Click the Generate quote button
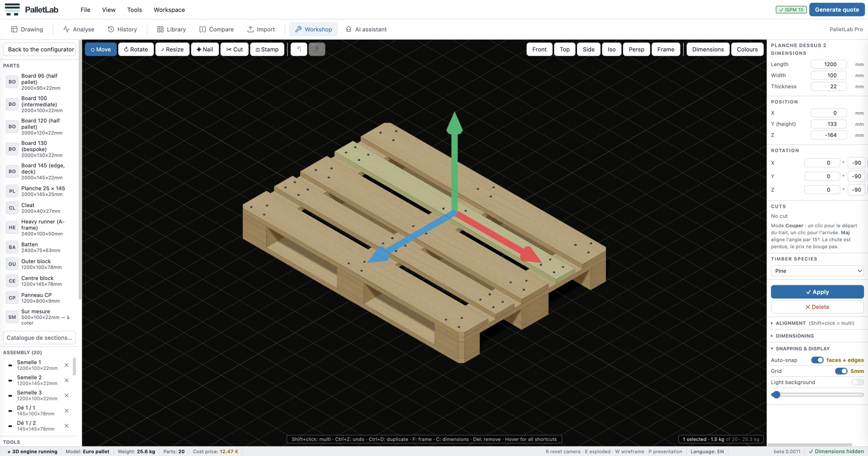The width and height of the screenshot is (868, 456). (x=837, y=10)
